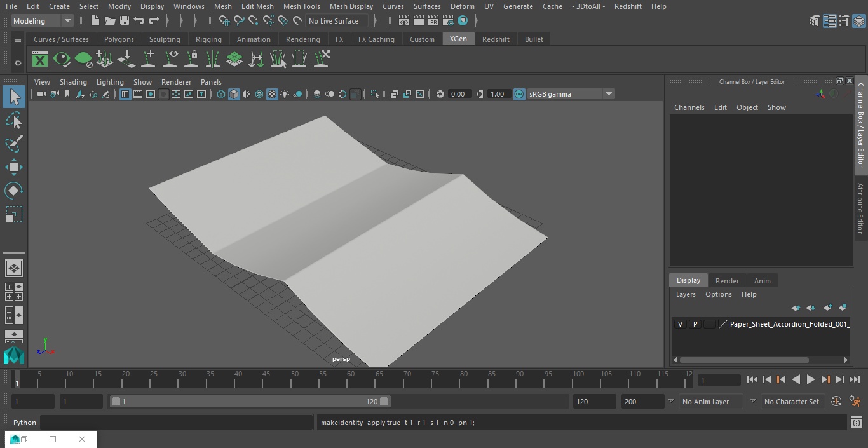The image size is (868, 448).
Task: Open the Python command language switcher
Action: 25,423
